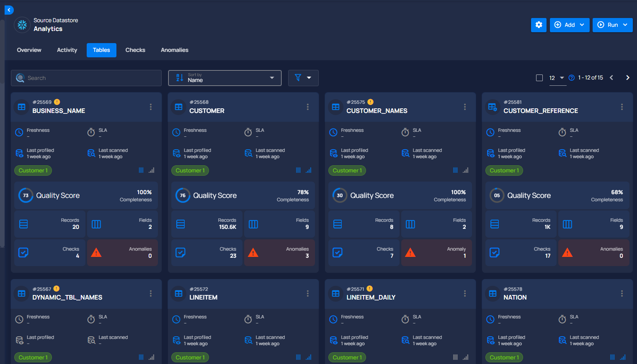Open the LINEITEM card three-dot menu
This screenshot has width=637, height=364.
(x=308, y=293)
